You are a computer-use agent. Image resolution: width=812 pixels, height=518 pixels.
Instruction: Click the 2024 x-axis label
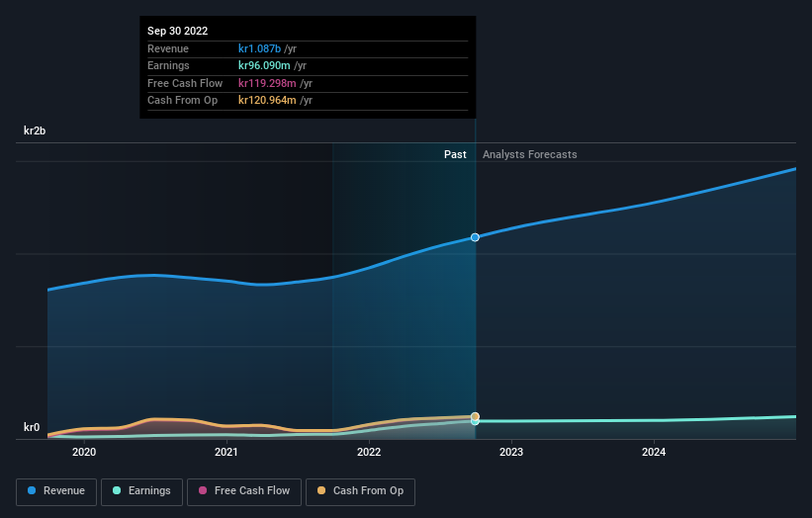pyautogui.click(x=654, y=453)
